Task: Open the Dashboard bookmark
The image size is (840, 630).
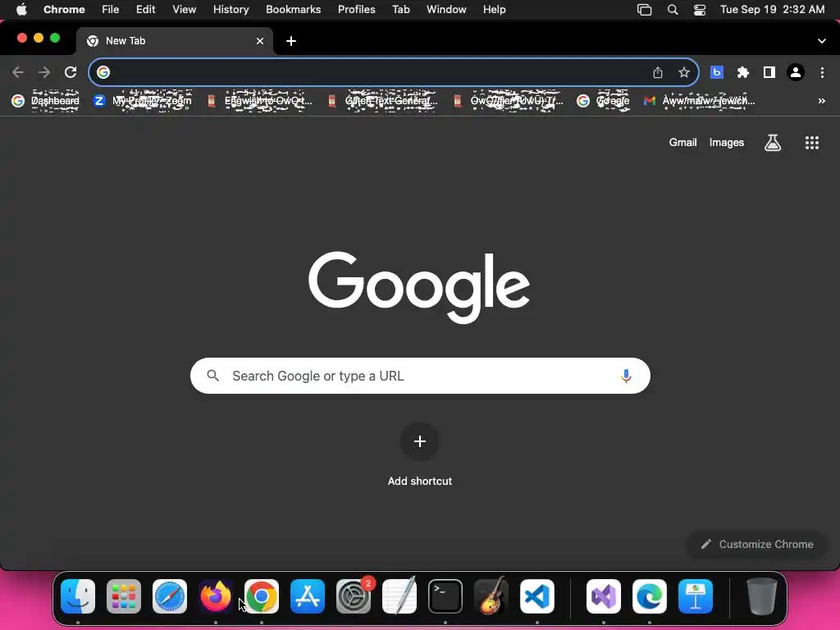Action: (46, 101)
